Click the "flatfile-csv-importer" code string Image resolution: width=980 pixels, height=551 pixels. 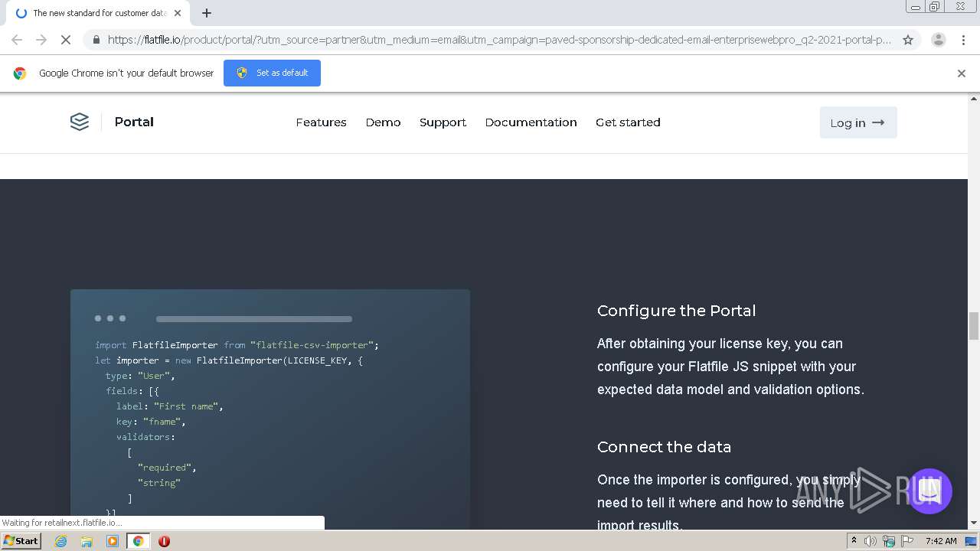coord(312,345)
